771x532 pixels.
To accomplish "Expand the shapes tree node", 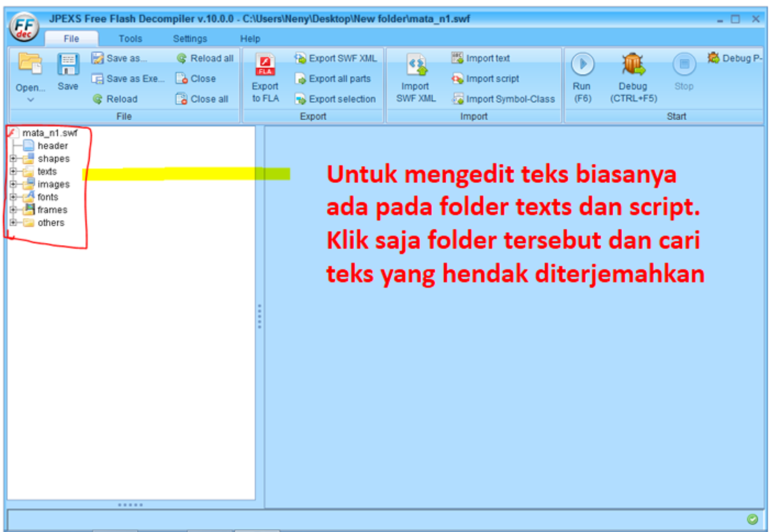I will click(13, 159).
